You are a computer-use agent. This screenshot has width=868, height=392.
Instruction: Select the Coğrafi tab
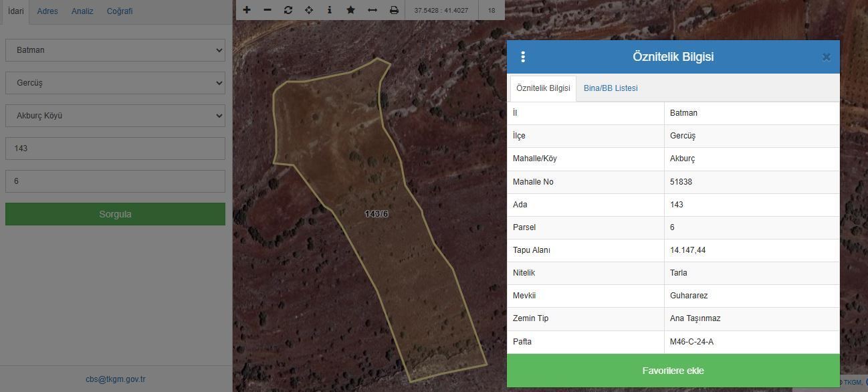[x=120, y=11]
